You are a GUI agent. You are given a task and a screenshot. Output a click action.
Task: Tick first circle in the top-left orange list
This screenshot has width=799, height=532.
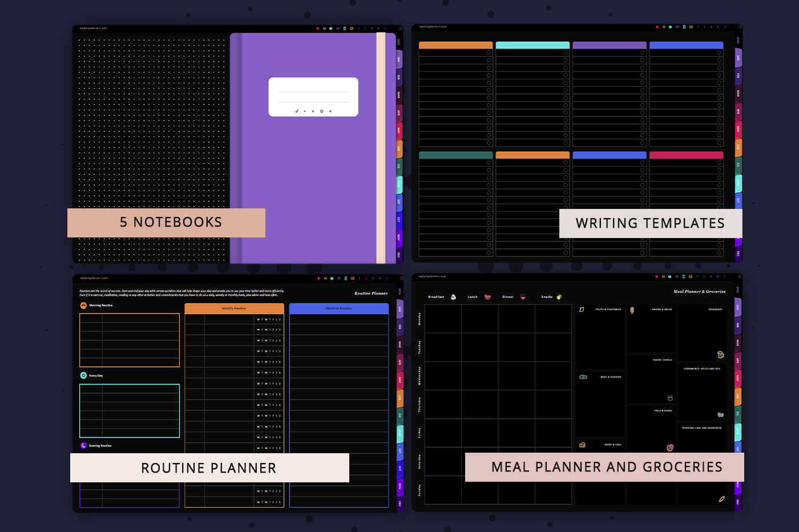(x=489, y=53)
